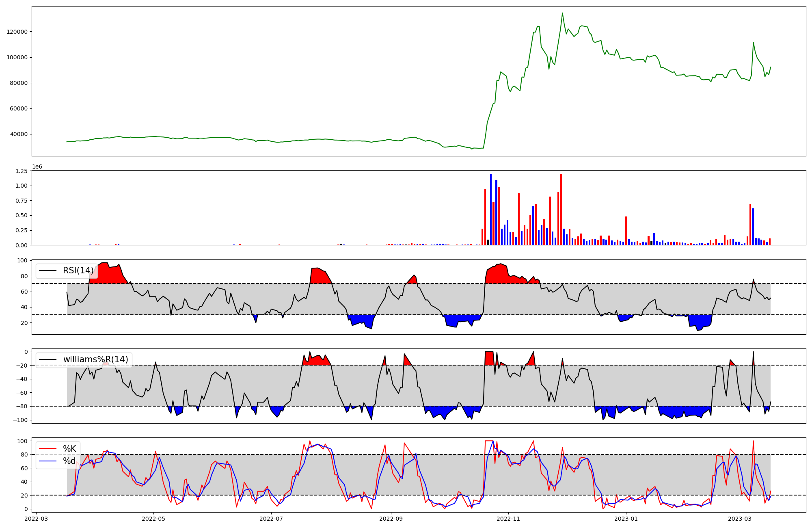812x528 pixels.
Task: Select the blue %d legend line sample
Action: (x=48, y=461)
